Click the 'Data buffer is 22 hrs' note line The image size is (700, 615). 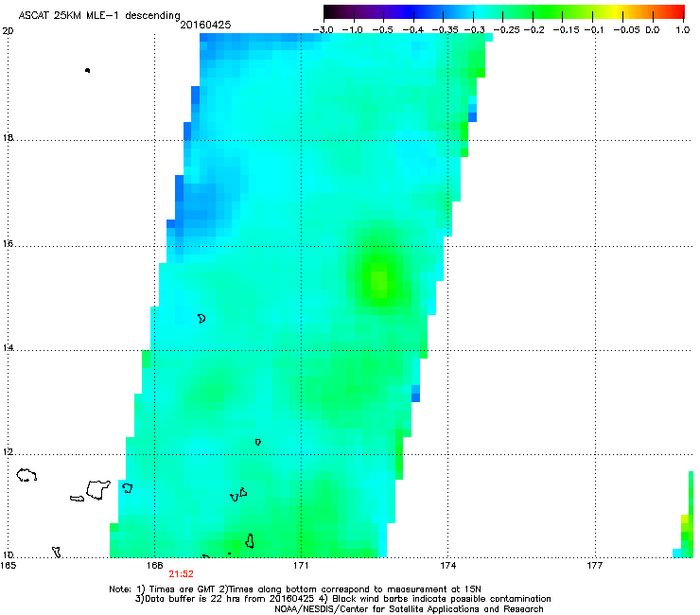(342, 599)
